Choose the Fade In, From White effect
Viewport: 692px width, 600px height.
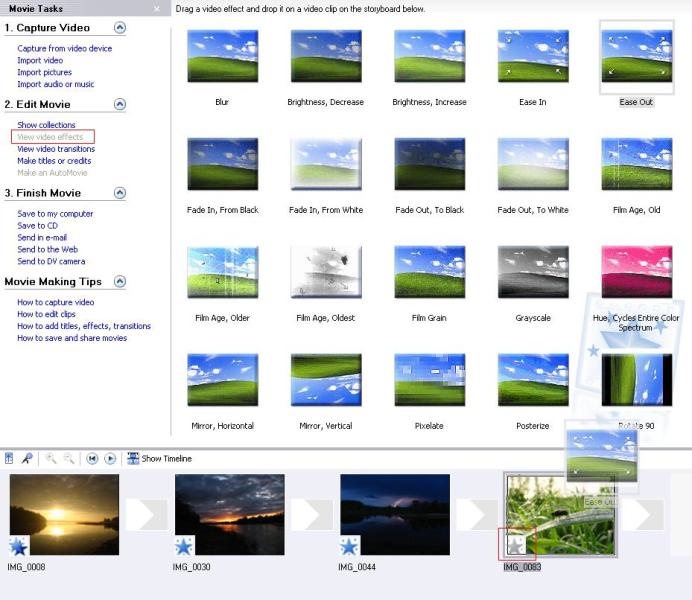[326, 164]
